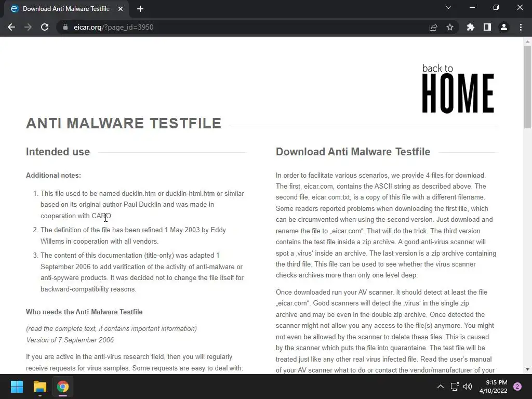Click Who needs the Anti-Malware Testfile subheading
532x399 pixels.
(x=84, y=312)
